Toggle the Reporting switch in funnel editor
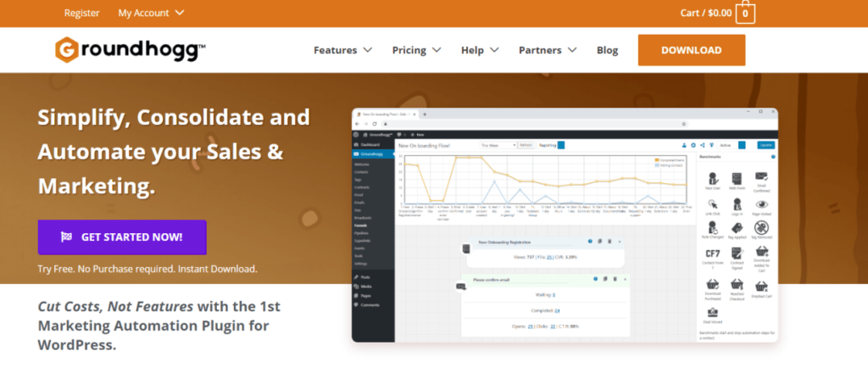This screenshot has height=379, width=868. point(562,145)
